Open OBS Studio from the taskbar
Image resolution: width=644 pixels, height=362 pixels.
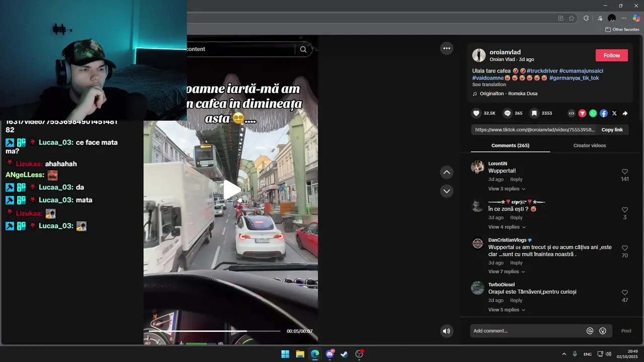tap(359, 354)
